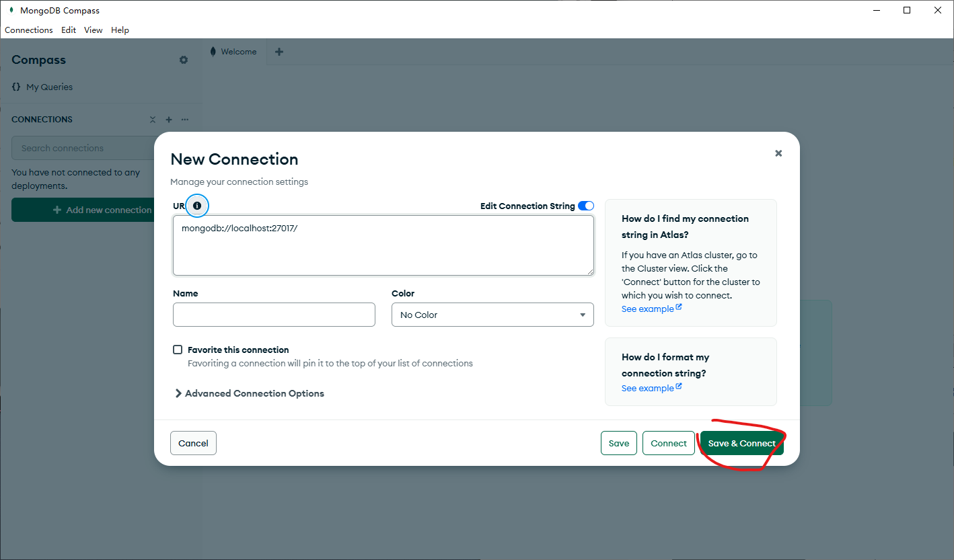Open a new tab with plus icon
This screenshot has height=560, width=954.
pyautogui.click(x=279, y=52)
